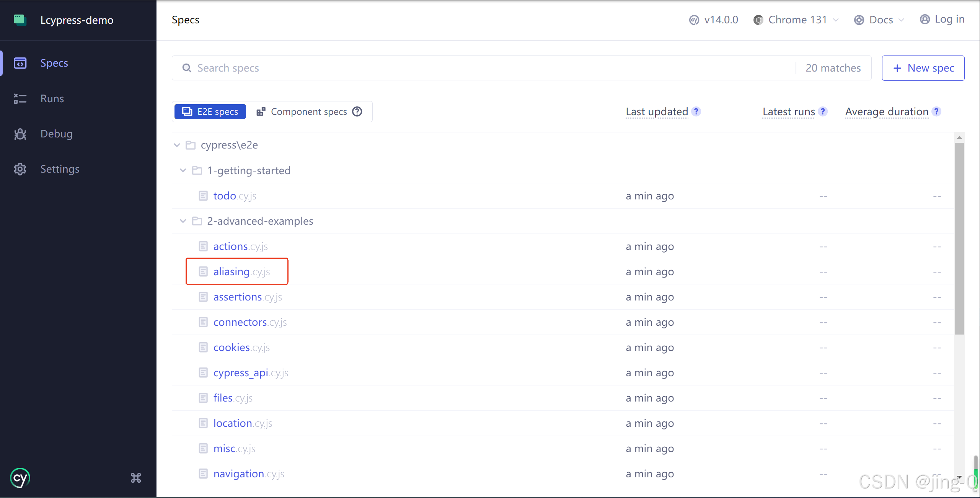Open the Docs dropdown menu
The image size is (980, 498).
(x=879, y=20)
